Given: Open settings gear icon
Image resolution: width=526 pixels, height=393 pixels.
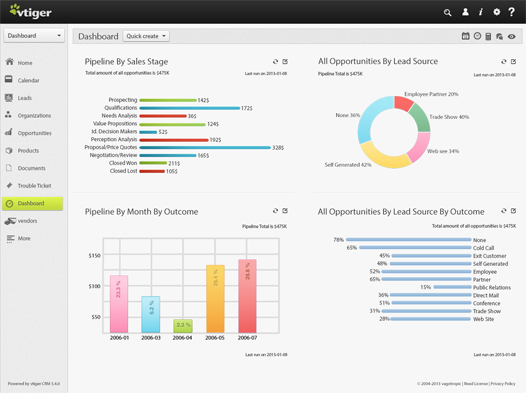Looking at the screenshot, I should [x=496, y=12].
